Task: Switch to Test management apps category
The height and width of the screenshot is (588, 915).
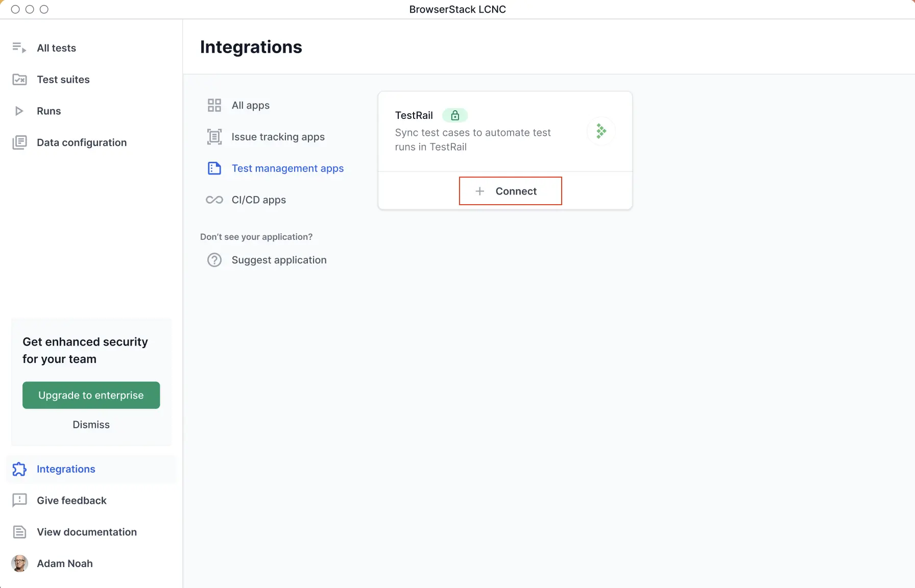Action: [287, 168]
